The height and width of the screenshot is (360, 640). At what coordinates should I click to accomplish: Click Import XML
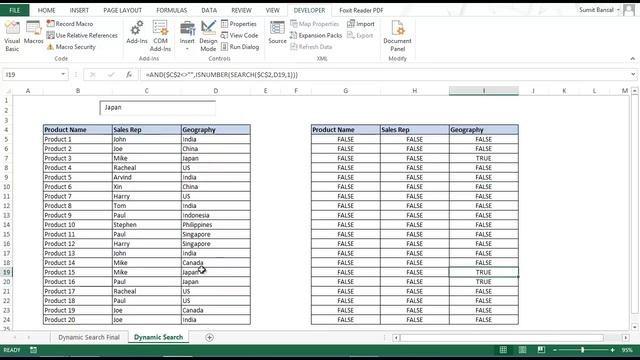point(361,24)
